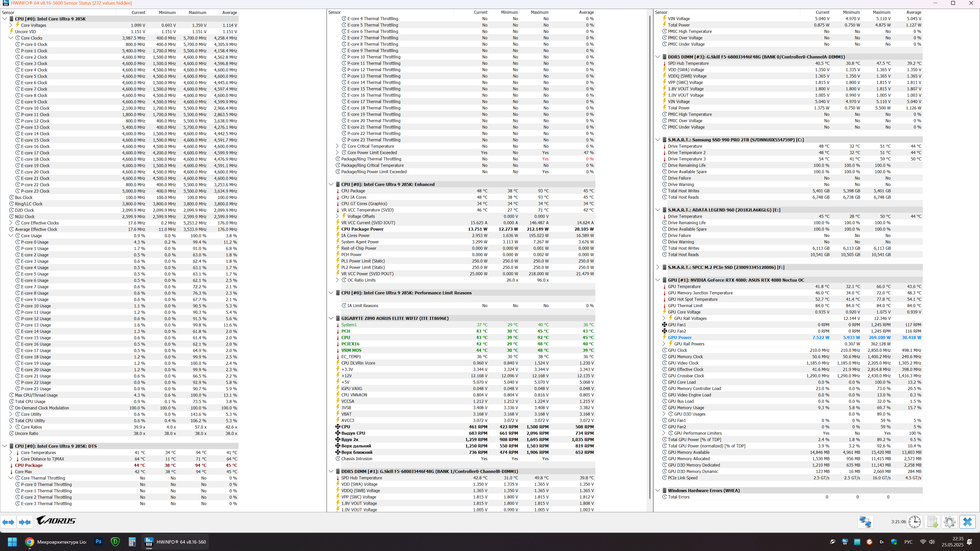Start logging with the sheet-plus icon
Image resolution: width=980 pixels, height=551 pixels.
(933, 522)
